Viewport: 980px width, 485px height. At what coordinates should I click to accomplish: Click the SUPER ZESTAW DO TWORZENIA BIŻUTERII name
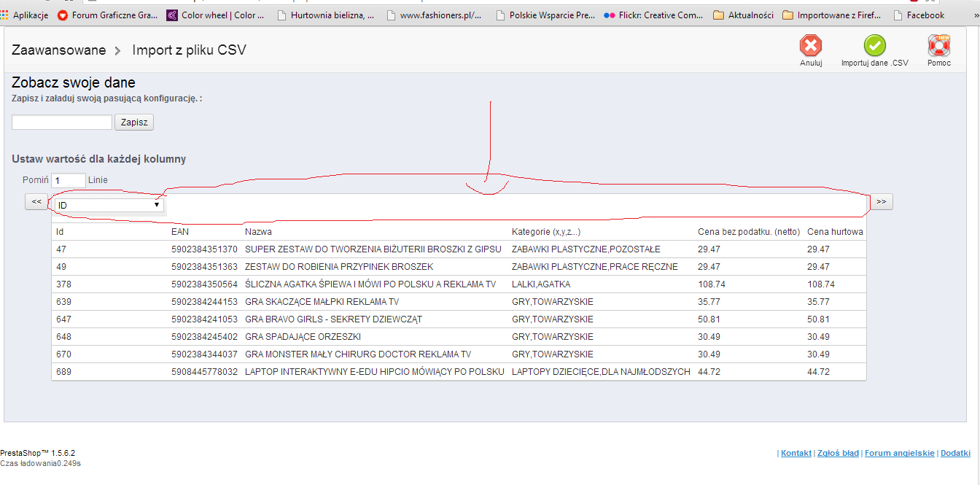[373, 249]
